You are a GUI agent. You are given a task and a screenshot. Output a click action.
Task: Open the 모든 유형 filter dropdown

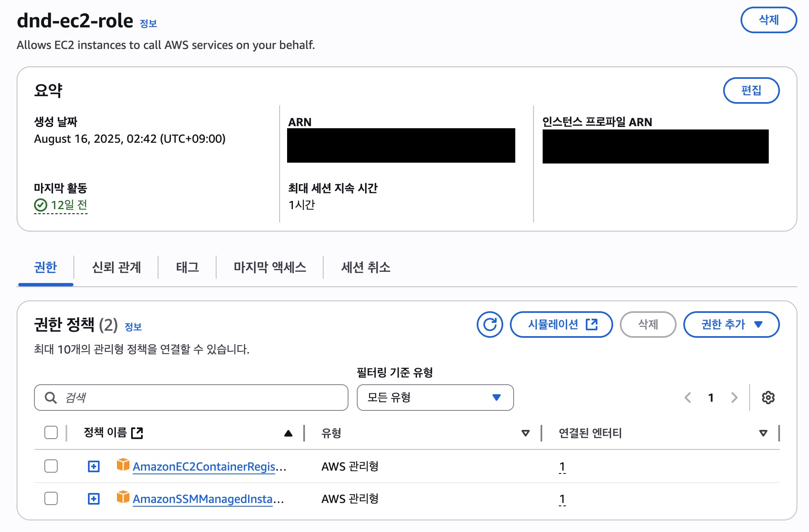coord(435,398)
